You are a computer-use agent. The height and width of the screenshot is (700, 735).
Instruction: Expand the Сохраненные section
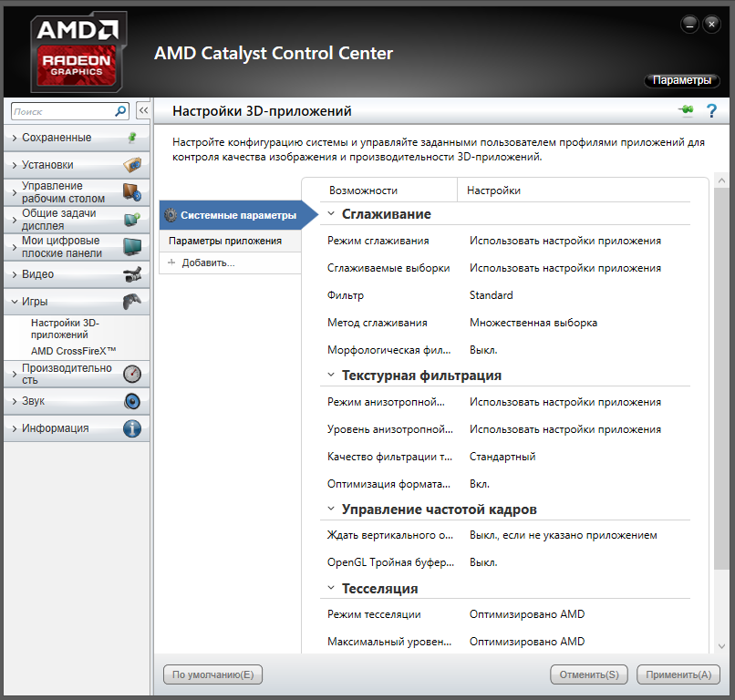coord(14,138)
